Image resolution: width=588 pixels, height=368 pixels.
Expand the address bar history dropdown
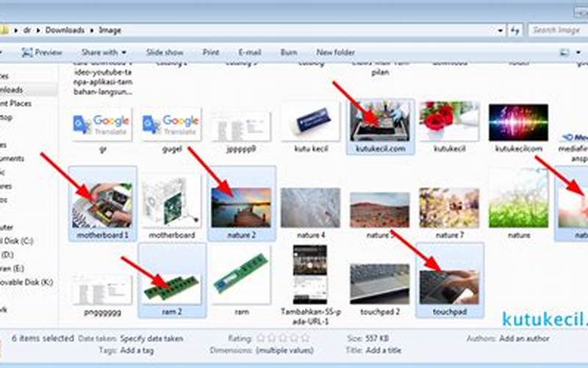click(501, 30)
